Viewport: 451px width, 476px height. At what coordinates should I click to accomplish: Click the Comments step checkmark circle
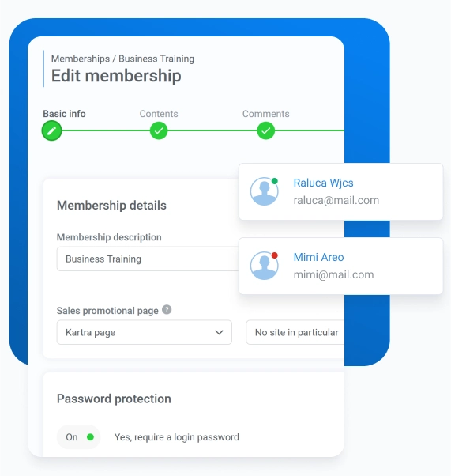[x=265, y=130]
